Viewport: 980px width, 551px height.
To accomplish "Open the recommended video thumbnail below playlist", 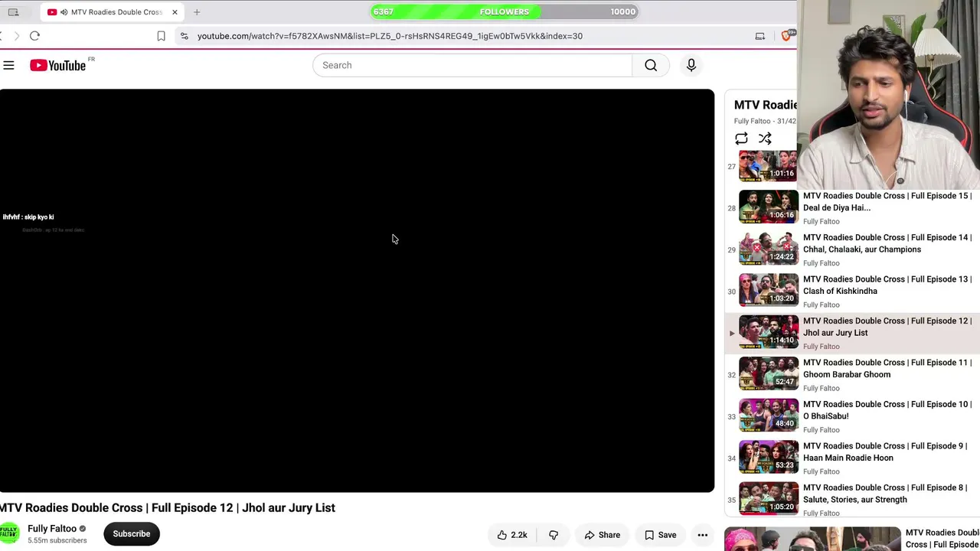I will pos(813,539).
